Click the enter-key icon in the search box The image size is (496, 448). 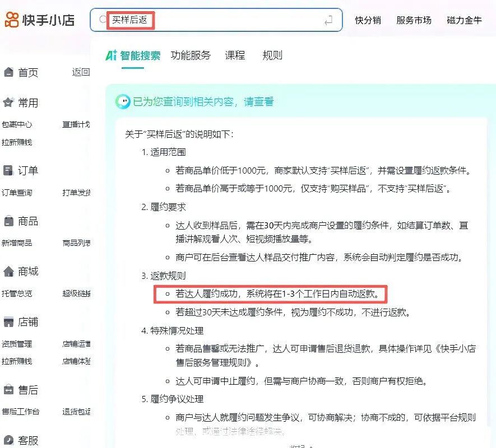click(328, 20)
